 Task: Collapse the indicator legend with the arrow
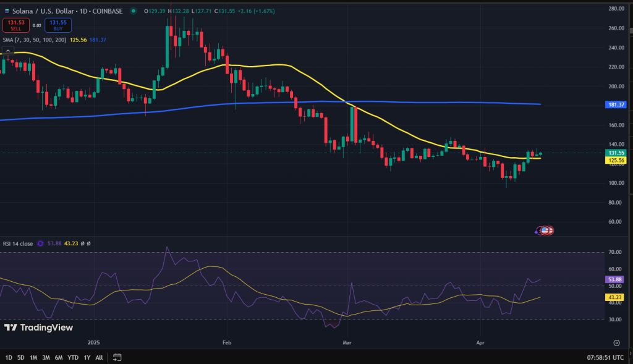[7, 51]
